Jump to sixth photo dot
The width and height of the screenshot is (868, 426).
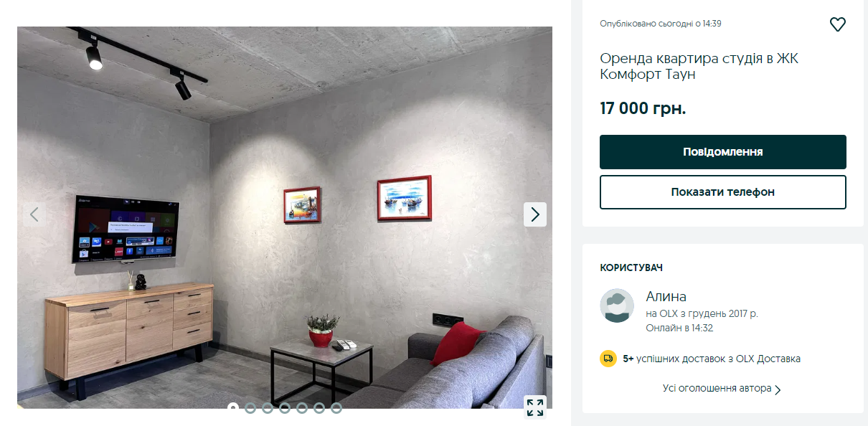(319, 408)
